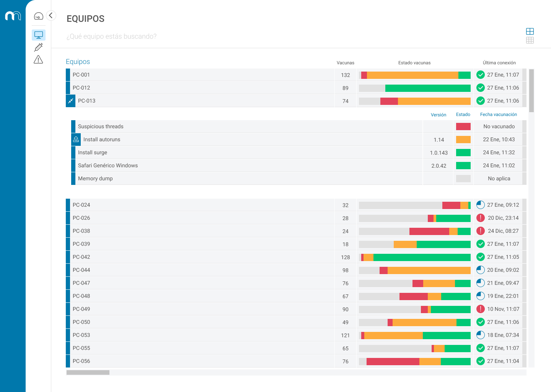Click the horizontal scrollbar thumb
551x392 pixels.
click(x=88, y=372)
